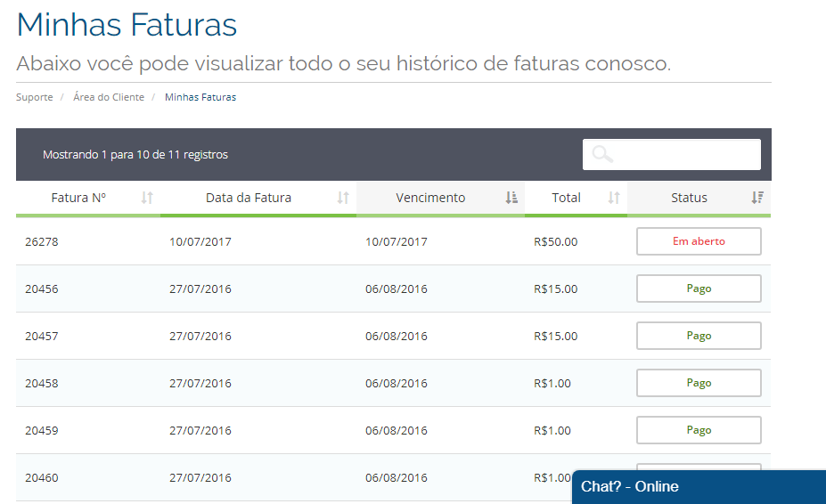This screenshot has width=826, height=504.
Task: Click Minhas Faturas breadcrumb item
Action: pos(200,97)
